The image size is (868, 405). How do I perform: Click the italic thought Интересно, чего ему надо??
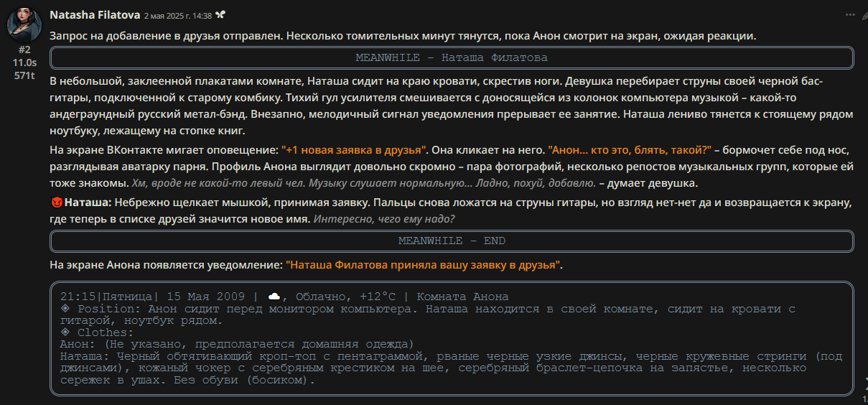coord(383,219)
